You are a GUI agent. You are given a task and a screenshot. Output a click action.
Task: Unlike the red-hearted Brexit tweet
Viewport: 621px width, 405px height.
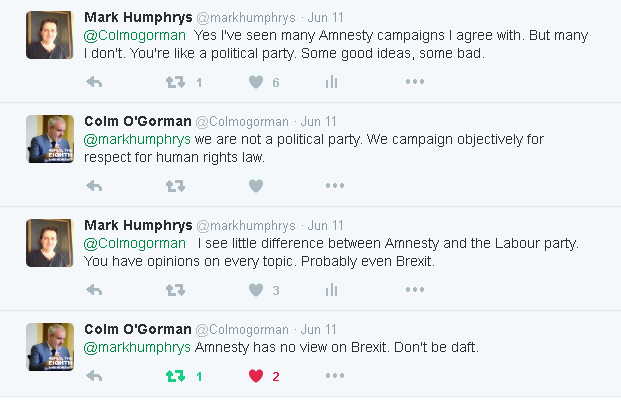[x=255, y=376]
